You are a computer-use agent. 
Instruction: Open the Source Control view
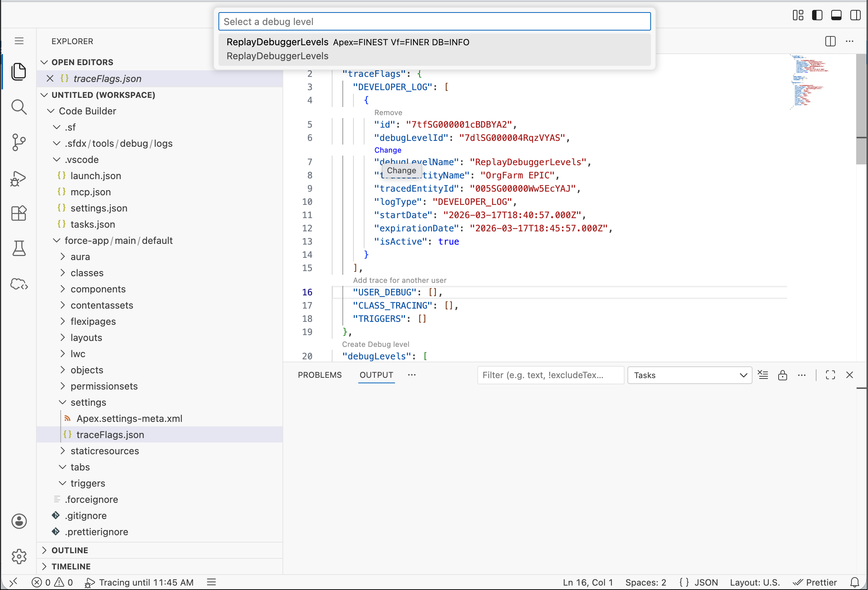[x=19, y=143]
